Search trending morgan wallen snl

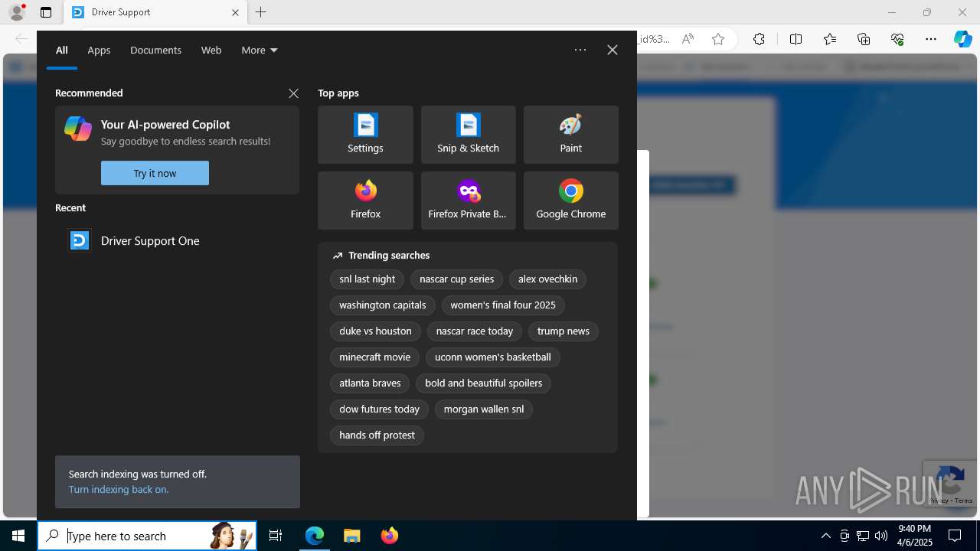484,409
